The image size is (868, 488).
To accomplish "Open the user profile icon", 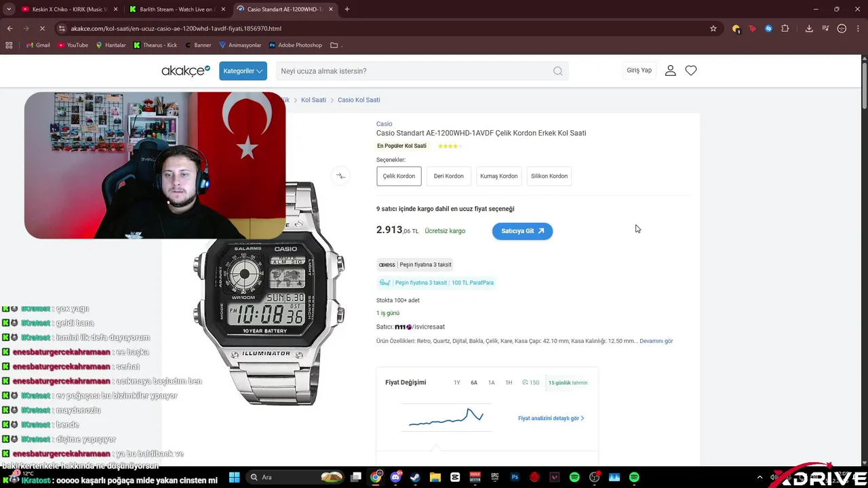I will (x=671, y=70).
